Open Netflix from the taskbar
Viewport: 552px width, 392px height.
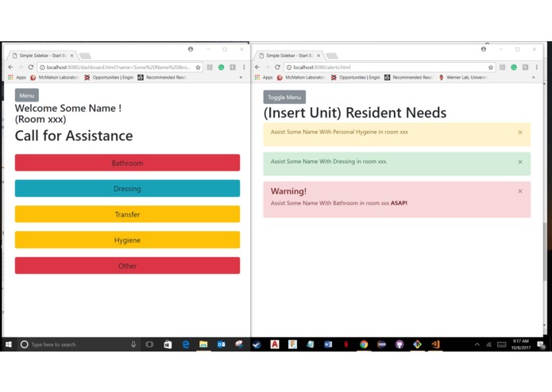pyautogui.click(x=346, y=344)
